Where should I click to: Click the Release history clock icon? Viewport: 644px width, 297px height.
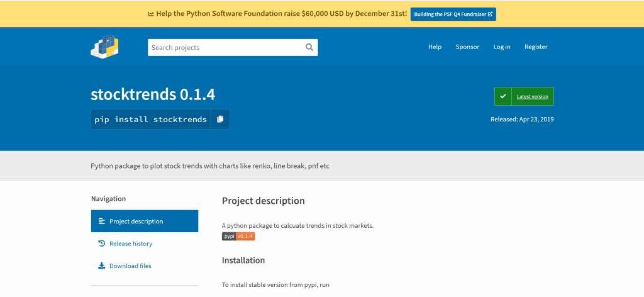click(101, 244)
